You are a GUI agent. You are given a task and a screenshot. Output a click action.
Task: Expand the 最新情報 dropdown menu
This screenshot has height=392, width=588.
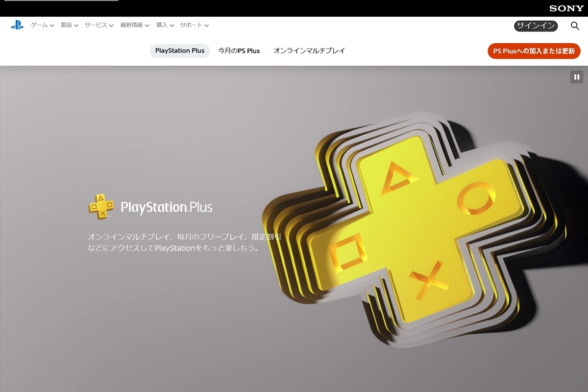pyautogui.click(x=135, y=25)
